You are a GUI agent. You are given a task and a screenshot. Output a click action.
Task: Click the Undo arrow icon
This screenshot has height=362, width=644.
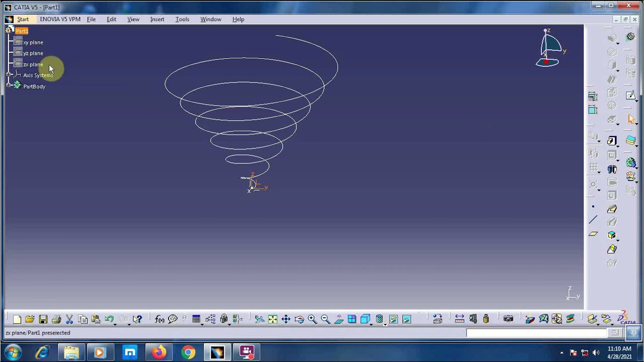[x=109, y=319]
